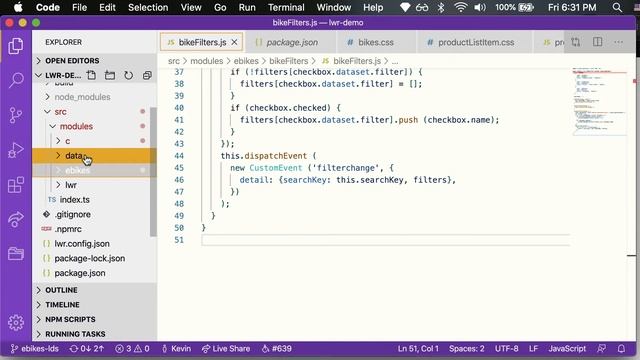
Task: Click the Kevin status bar item
Action: click(x=176, y=349)
